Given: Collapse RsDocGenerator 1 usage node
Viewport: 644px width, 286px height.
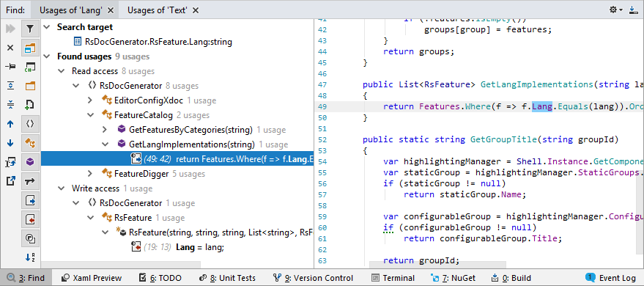Looking at the screenshot, I should pyautogui.click(x=76, y=203).
